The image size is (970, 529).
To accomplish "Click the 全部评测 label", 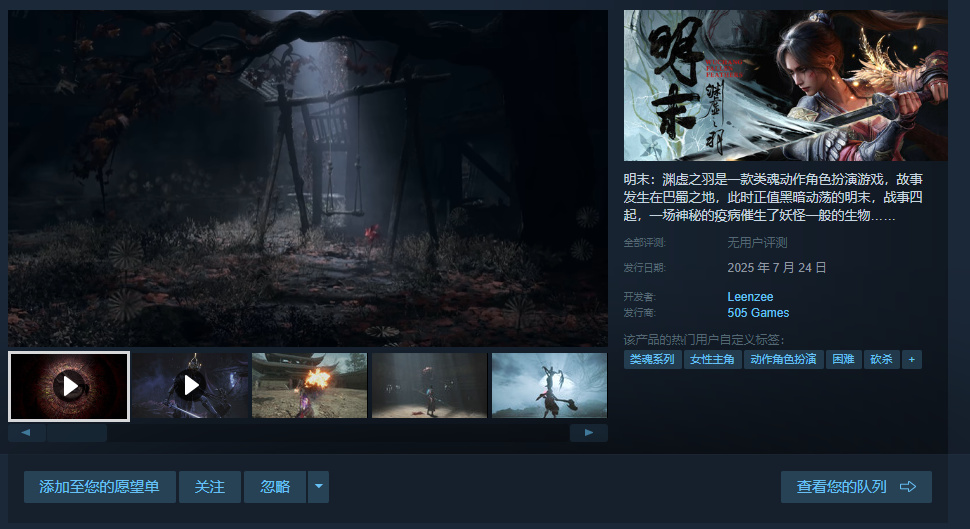I will point(645,243).
